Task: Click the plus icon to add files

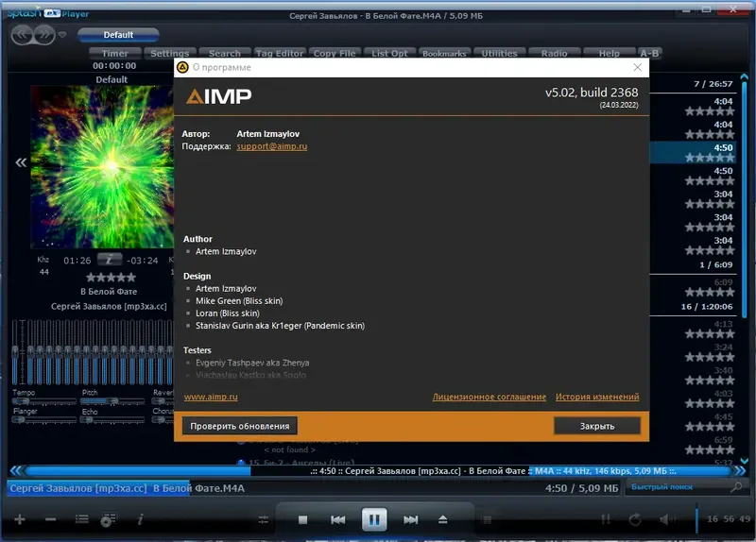Action: (x=20, y=519)
